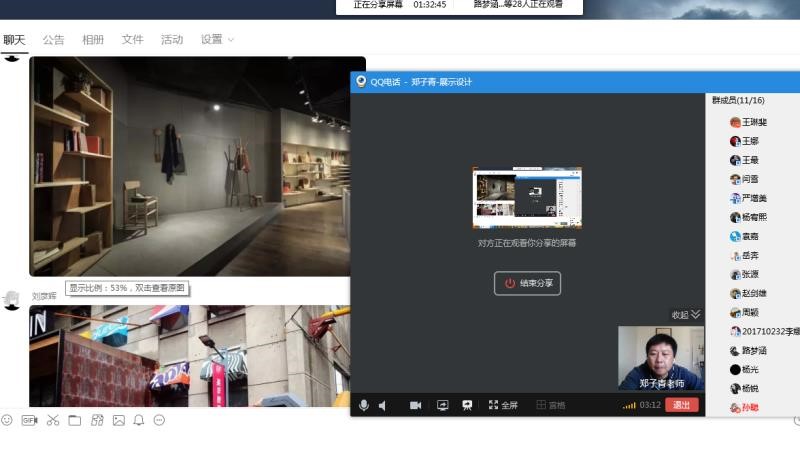Mute the microphone in QQ call

[x=364, y=405]
